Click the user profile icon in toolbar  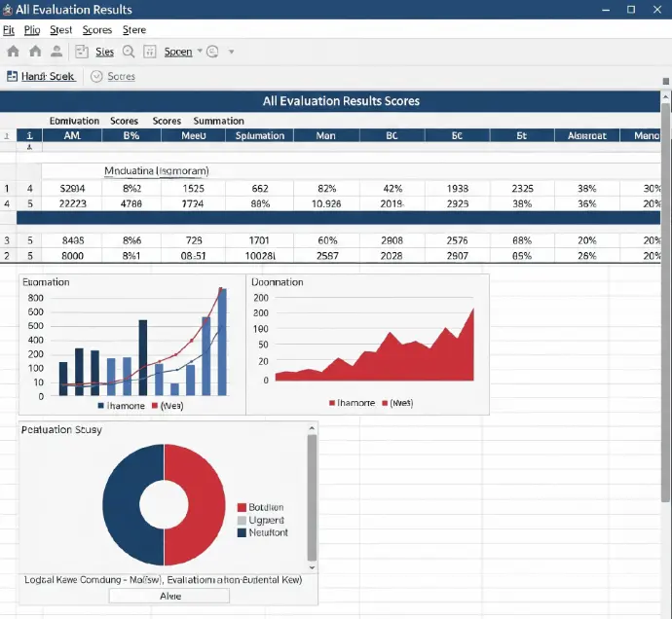pos(56,52)
